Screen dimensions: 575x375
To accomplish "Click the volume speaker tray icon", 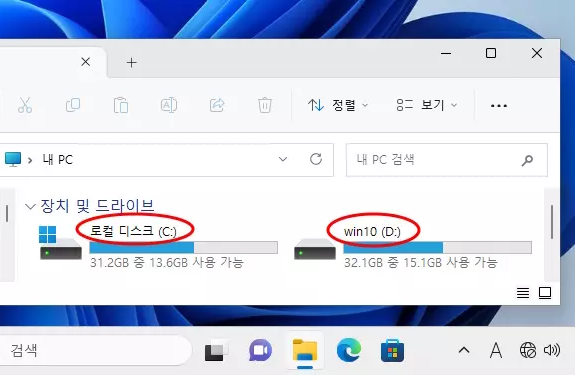I will [x=552, y=350].
